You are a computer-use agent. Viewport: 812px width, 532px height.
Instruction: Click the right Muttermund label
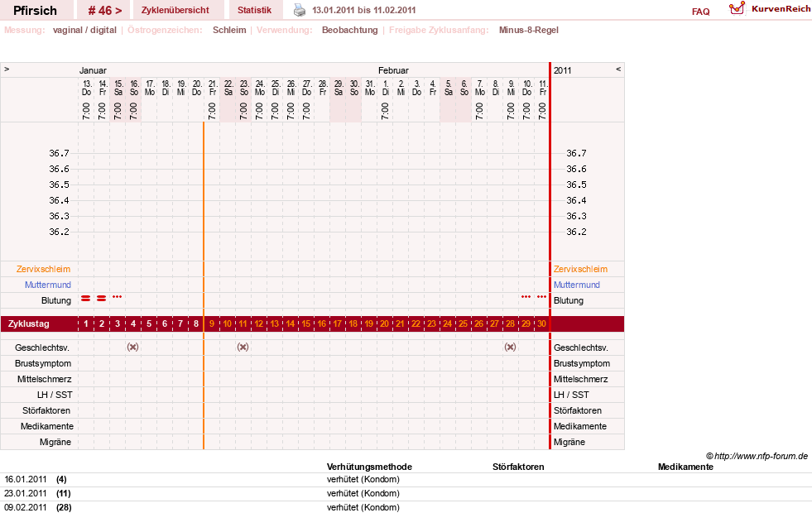(577, 285)
